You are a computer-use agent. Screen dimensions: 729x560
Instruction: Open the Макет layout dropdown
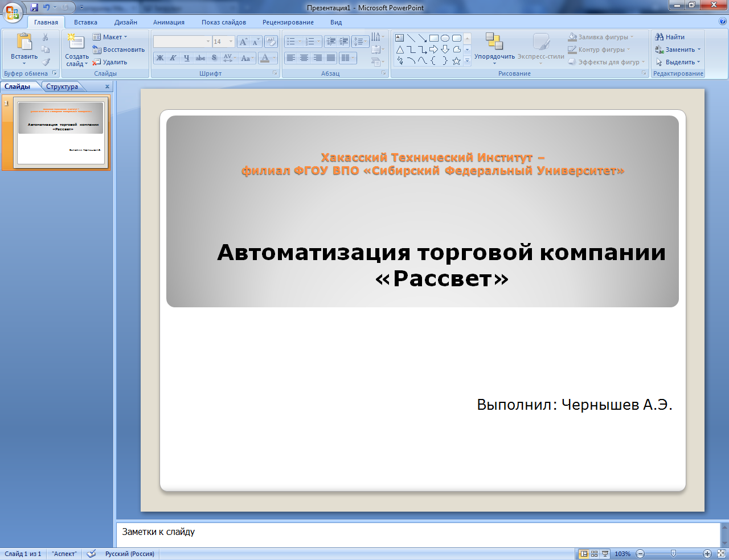(110, 37)
